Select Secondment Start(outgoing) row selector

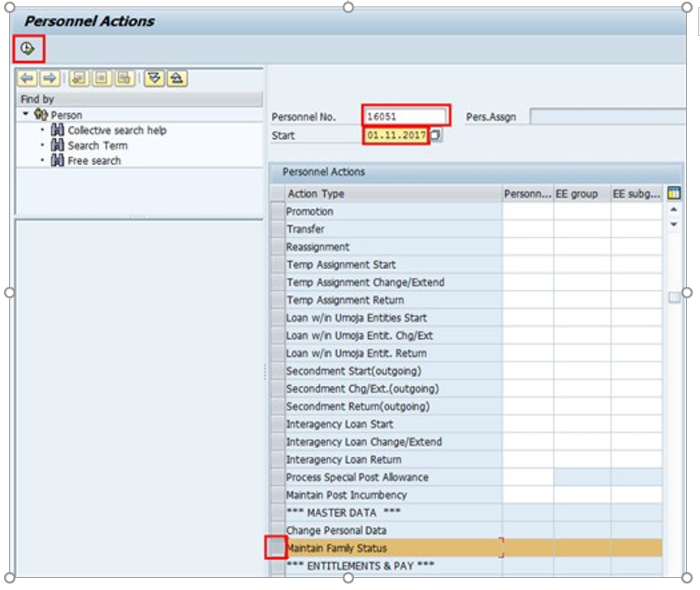pyautogui.click(x=278, y=371)
